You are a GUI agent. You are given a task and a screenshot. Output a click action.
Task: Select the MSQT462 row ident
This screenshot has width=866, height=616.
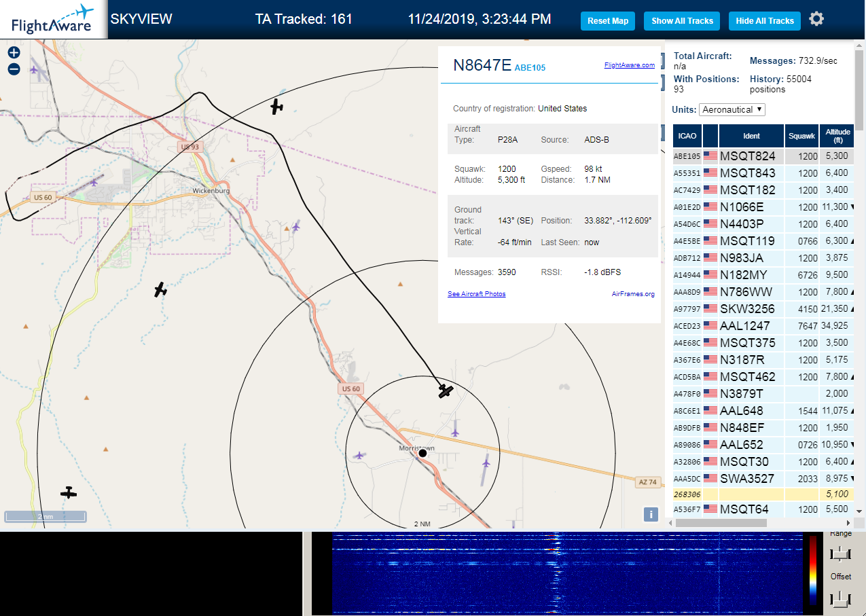747,377
